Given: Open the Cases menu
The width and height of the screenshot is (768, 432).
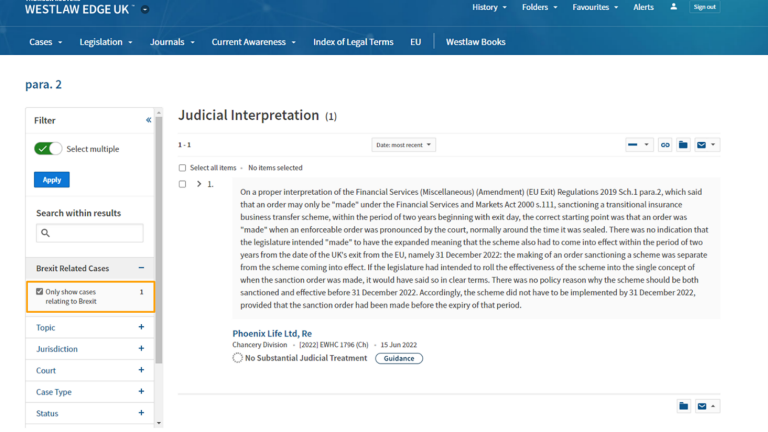Looking at the screenshot, I should 46,42.
